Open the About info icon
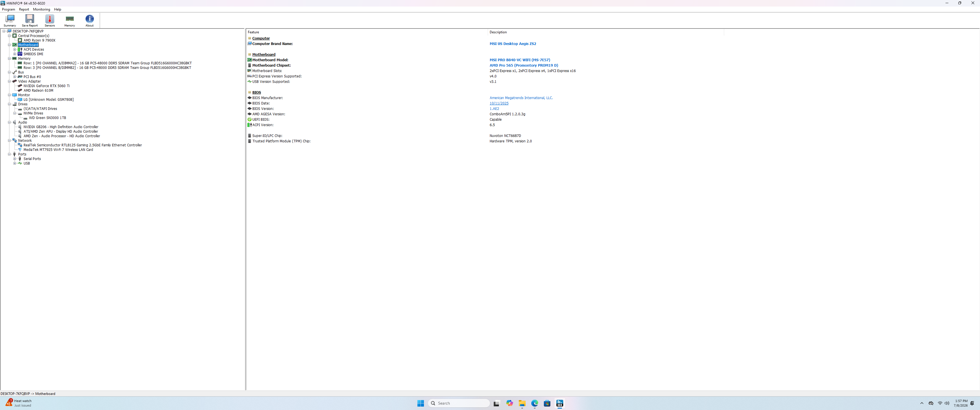 point(89,20)
